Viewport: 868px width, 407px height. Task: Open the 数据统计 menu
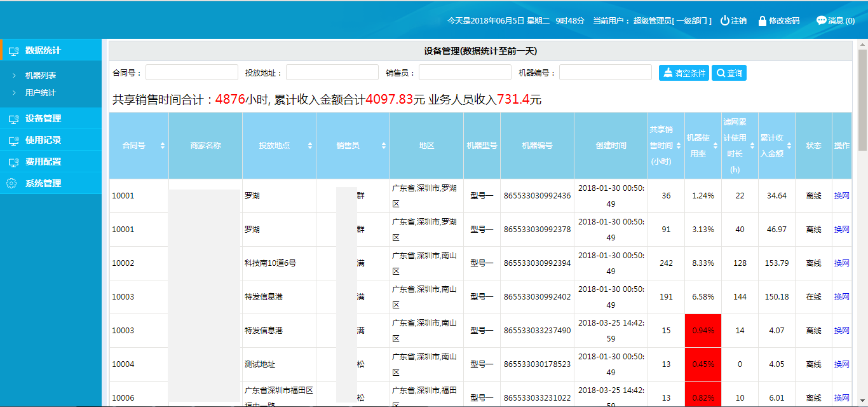point(51,50)
